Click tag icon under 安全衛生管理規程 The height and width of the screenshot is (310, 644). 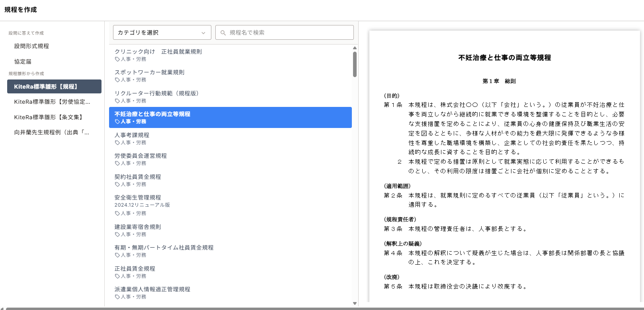pyautogui.click(x=117, y=213)
